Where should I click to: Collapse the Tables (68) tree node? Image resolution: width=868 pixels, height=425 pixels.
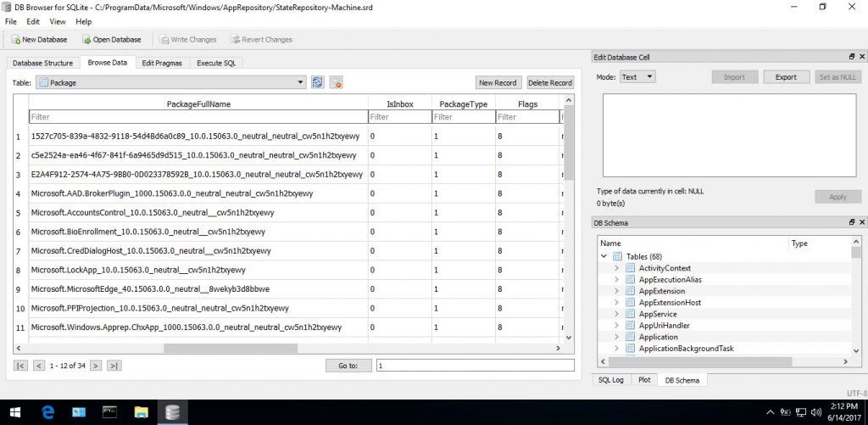click(x=604, y=256)
